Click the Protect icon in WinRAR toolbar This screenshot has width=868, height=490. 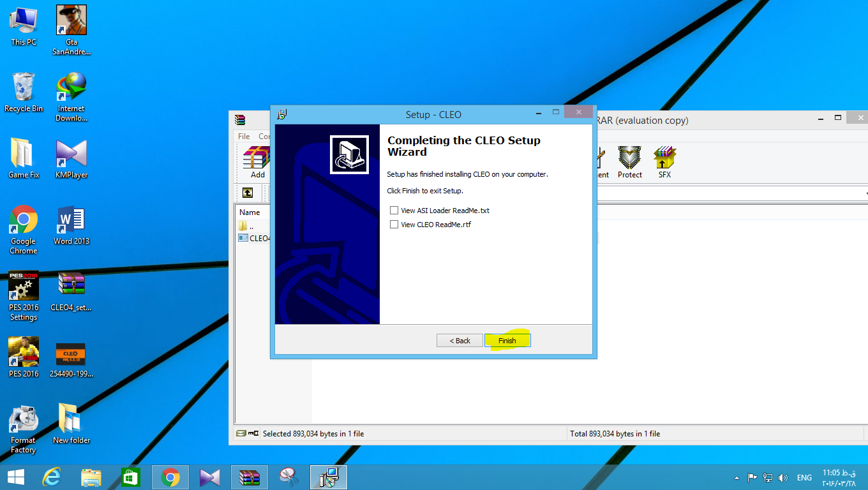[629, 163]
